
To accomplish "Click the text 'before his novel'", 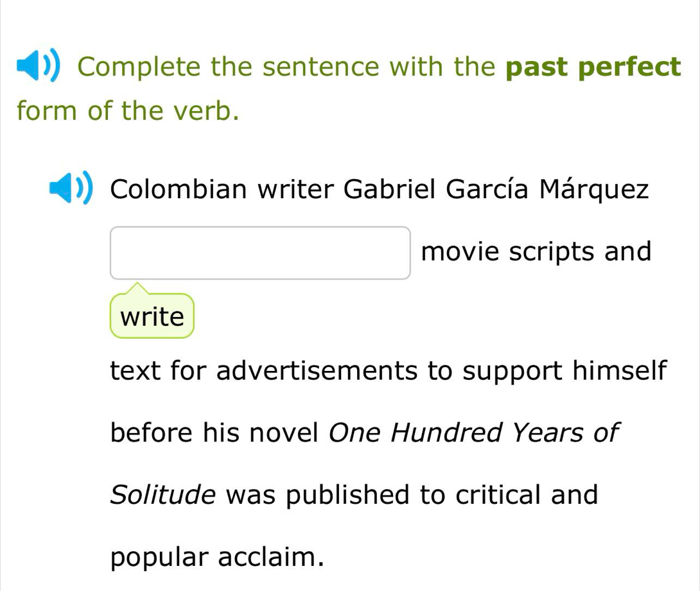I will (214, 433).
